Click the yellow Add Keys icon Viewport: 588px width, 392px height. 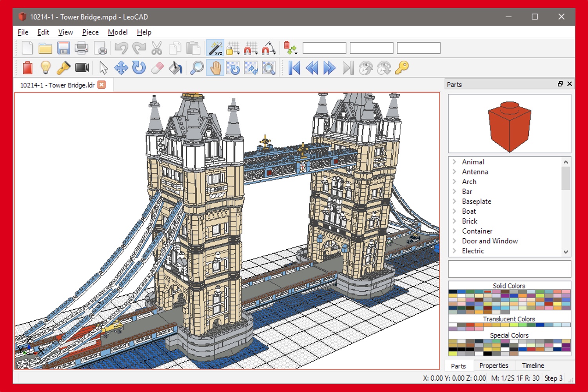(402, 68)
